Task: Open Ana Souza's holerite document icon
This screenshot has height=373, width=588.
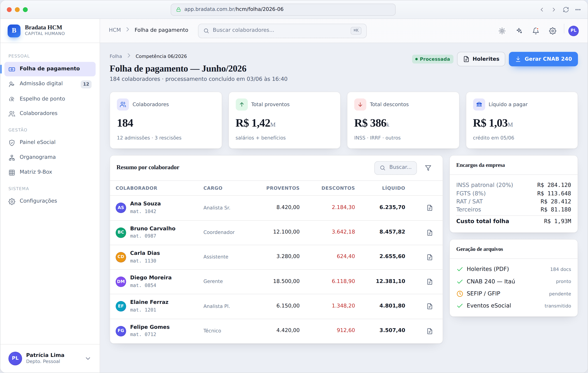Action: point(430,208)
